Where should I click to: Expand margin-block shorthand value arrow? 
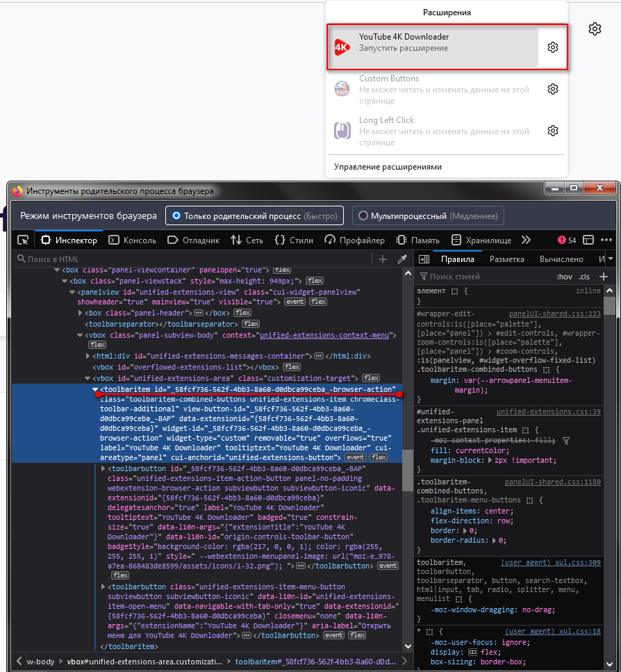(491, 460)
